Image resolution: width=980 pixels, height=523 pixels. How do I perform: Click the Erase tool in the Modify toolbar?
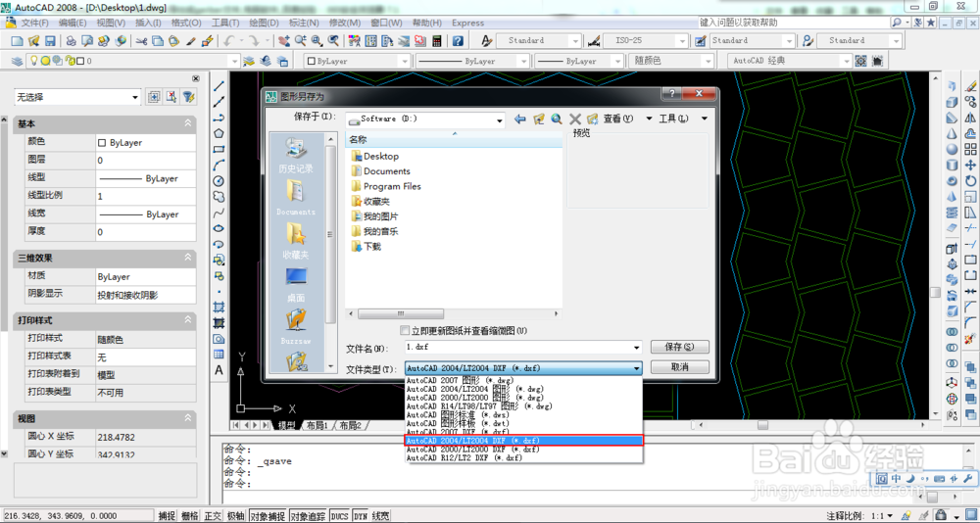coord(970,85)
